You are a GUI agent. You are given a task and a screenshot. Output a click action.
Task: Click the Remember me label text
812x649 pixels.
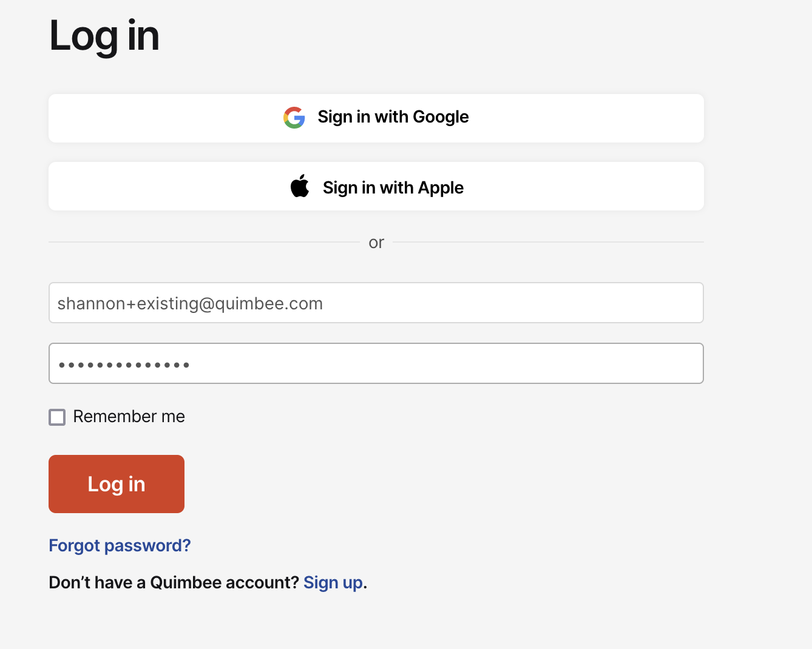click(129, 417)
